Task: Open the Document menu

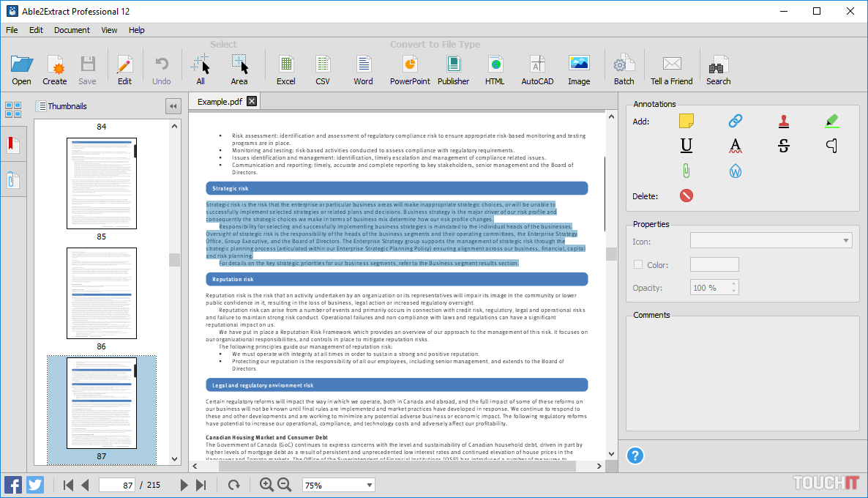Action: pyautogui.click(x=72, y=30)
